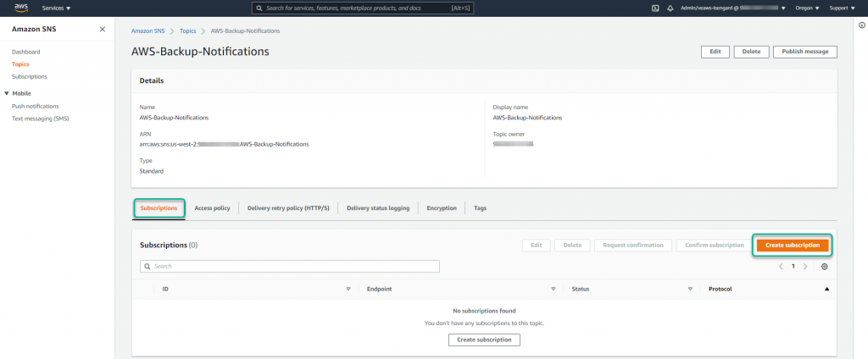Open Topics in the sidebar
This screenshot has height=359, width=868.
[x=20, y=64]
